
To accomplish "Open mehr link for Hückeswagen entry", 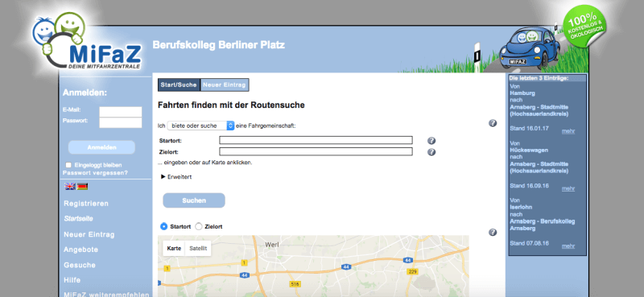I will pos(568,188).
